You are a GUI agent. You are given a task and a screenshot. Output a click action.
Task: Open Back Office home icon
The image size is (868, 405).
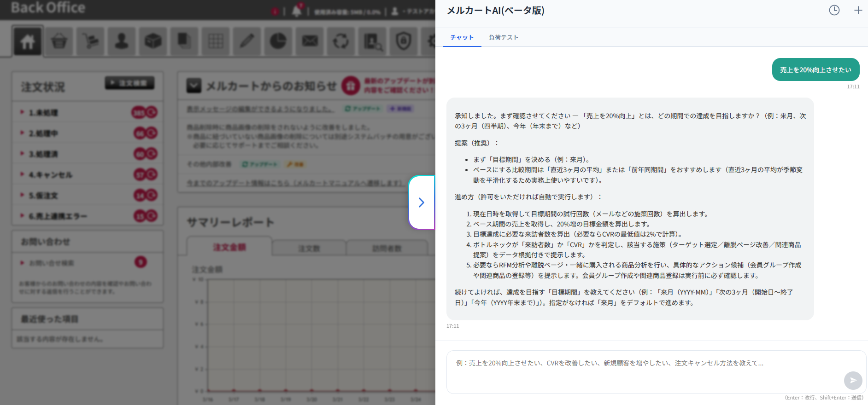coord(28,41)
